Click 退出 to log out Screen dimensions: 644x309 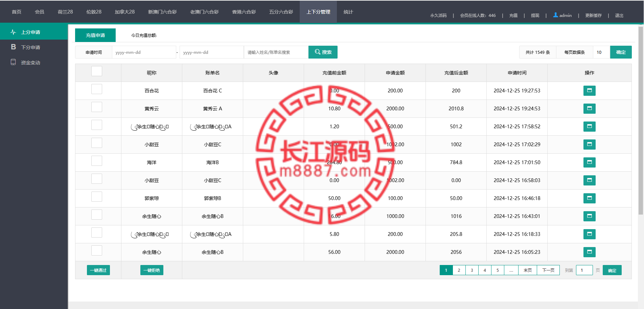click(x=619, y=15)
